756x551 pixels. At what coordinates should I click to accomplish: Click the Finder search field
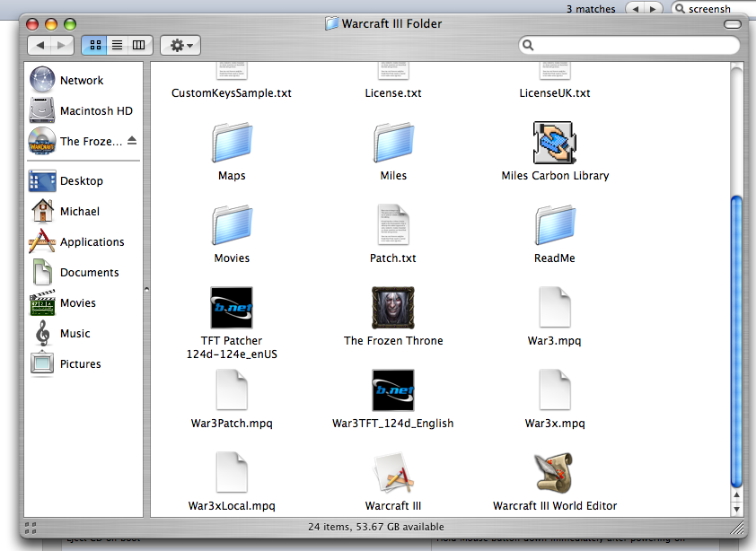[x=629, y=45]
